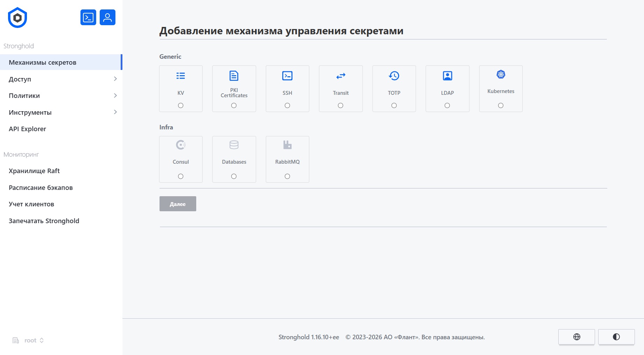644x355 pixels.
Task: Click the Флант copyright notice
Action: click(x=415, y=337)
